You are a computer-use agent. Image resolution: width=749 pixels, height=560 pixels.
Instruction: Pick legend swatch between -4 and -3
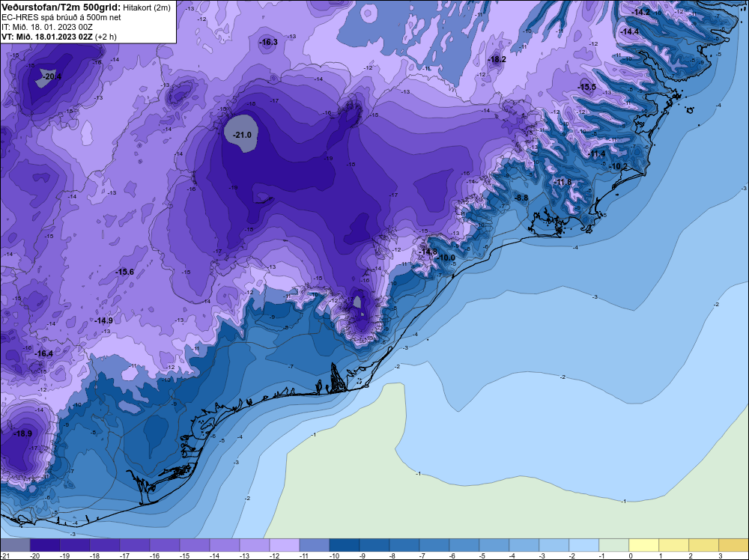pos(524,545)
